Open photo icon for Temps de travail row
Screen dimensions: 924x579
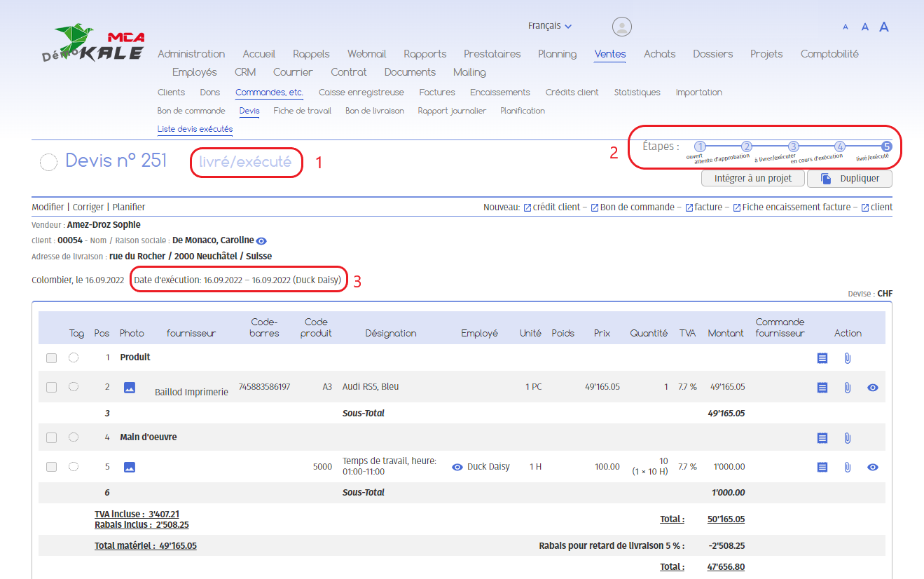point(130,467)
